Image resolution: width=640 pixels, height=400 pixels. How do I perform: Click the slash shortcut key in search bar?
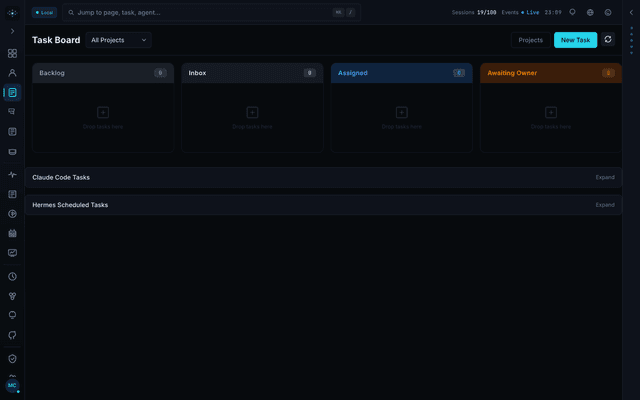[x=350, y=13]
